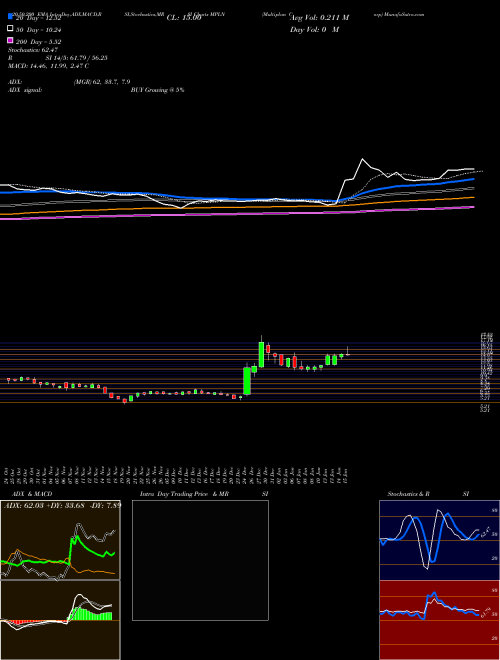Click the 'Stochastics & R' panel title
The height and width of the screenshot is (660, 500).
408,494
